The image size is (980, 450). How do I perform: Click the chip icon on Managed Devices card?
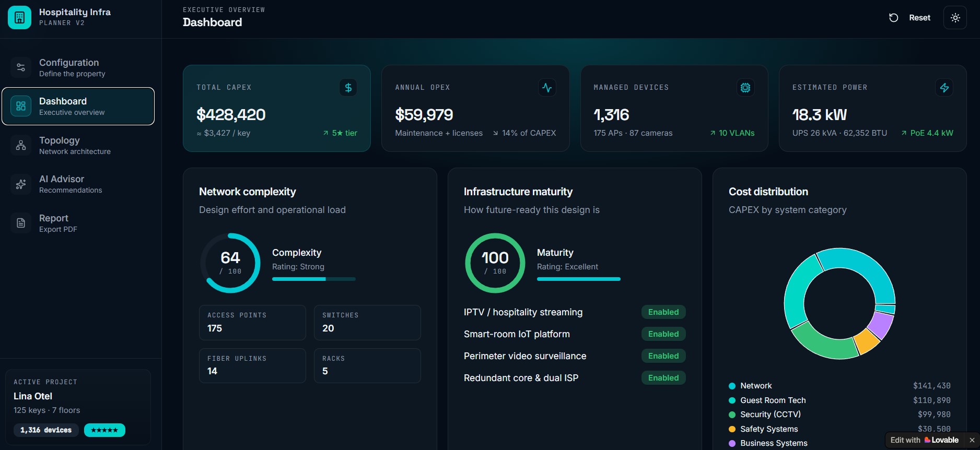[745, 88]
